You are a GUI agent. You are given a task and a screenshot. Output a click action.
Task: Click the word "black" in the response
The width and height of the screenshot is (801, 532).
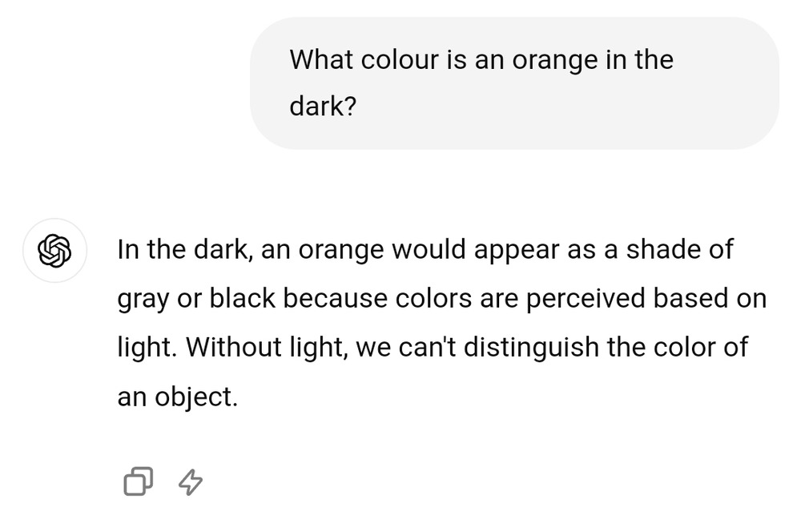point(242,299)
